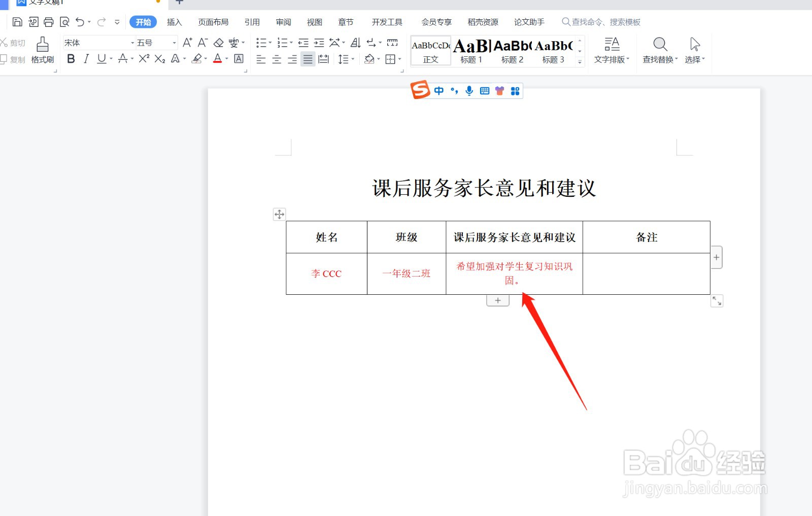The width and height of the screenshot is (812, 516).
Task: Open the 审阅 ribbon tab
Action: (x=283, y=22)
